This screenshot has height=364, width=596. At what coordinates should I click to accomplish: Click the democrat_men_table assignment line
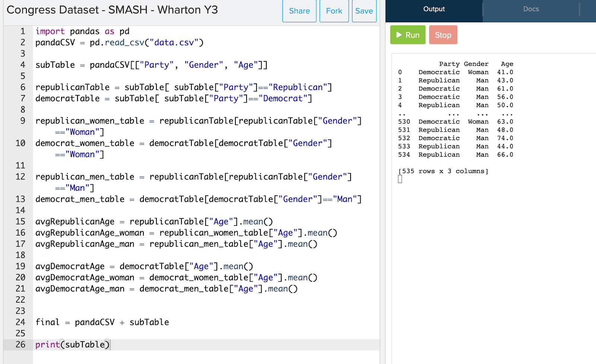pyautogui.click(x=198, y=199)
